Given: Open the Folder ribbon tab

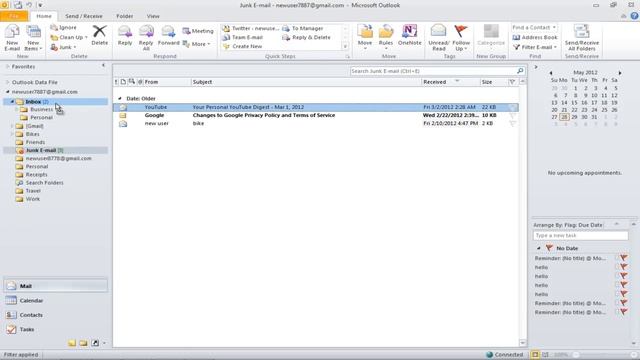Looking at the screenshot, I should tap(124, 16).
